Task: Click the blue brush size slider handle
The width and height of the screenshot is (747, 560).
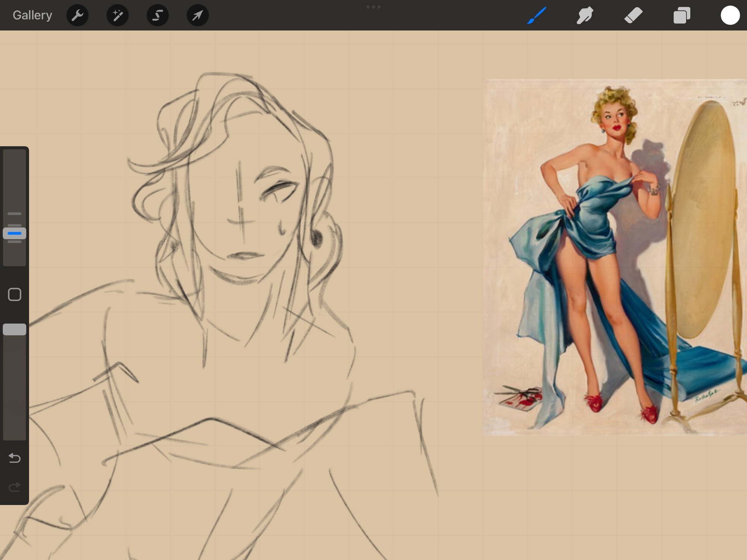Action: (15, 233)
